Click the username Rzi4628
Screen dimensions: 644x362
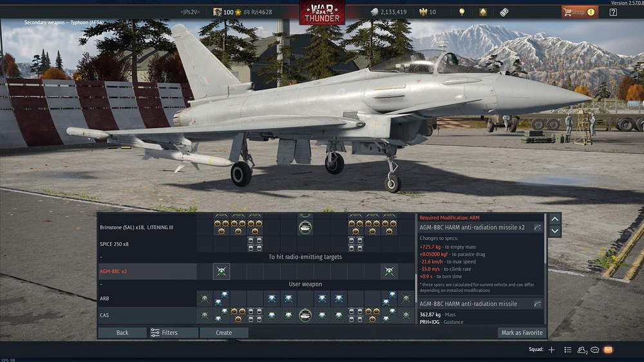tap(261, 12)
